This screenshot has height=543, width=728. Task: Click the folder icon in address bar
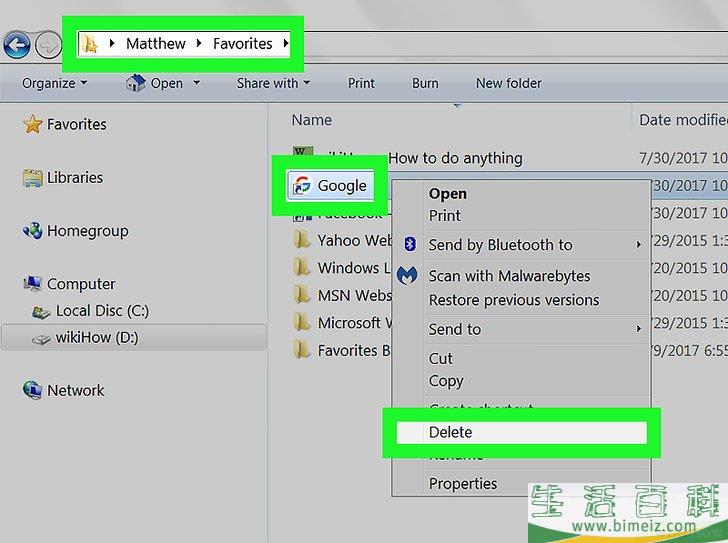point(90,44)
